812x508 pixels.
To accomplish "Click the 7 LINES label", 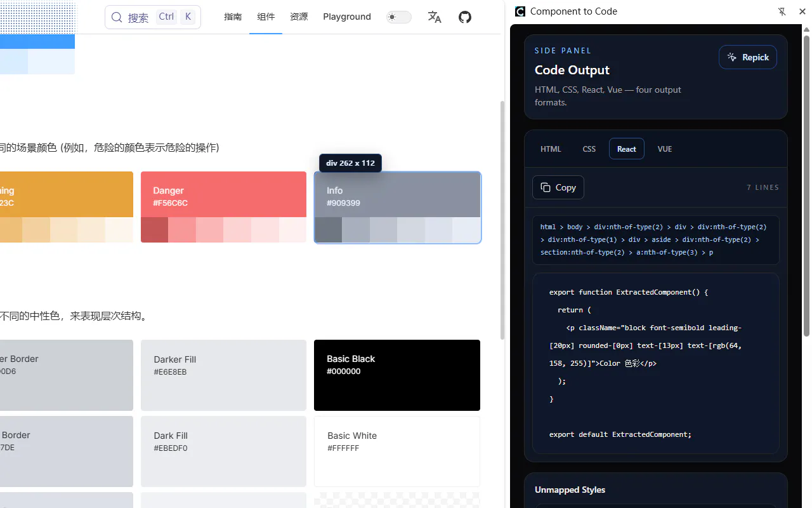I will coord(763,187).
